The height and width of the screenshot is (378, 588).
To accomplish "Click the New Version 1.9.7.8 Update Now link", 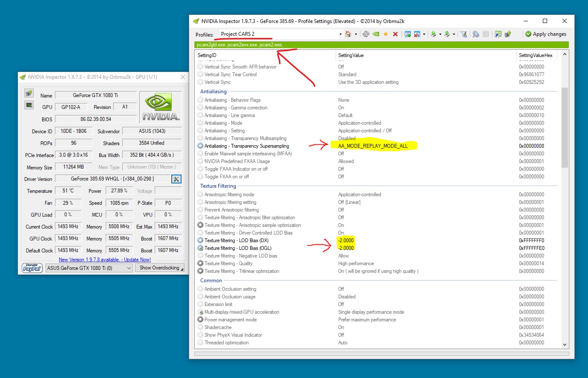I will tap(104, 260).
